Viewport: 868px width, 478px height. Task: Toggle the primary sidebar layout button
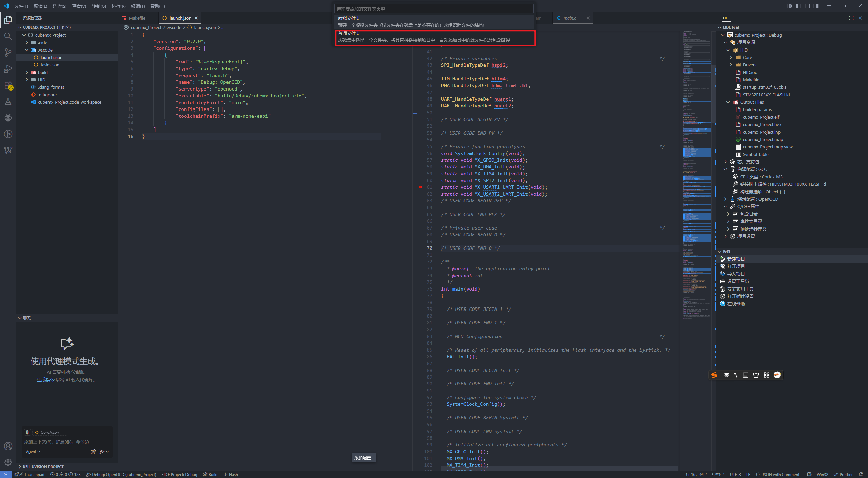click(798, 6)
